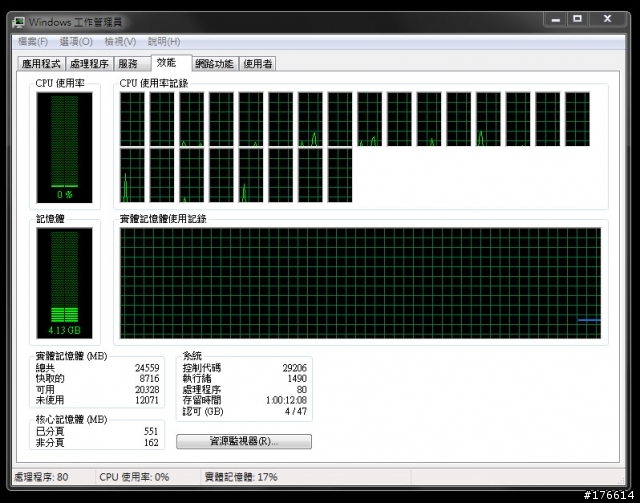Switch to the 處理程序 tab
640x503 pixels.
coord(89,64)
